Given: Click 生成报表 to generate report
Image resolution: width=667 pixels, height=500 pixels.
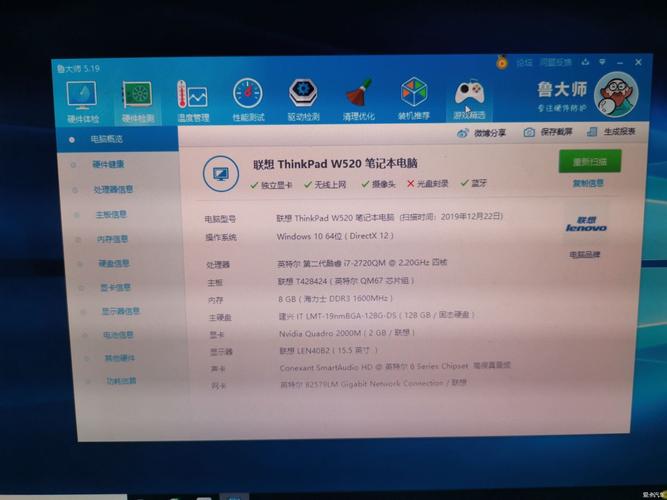Looking at the screenshot, I should [611, 131].
